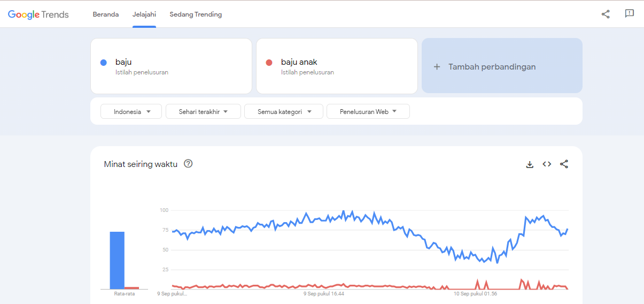Click the 25 y-axis value
644x304 pixels.
click(x=165, y=269)
